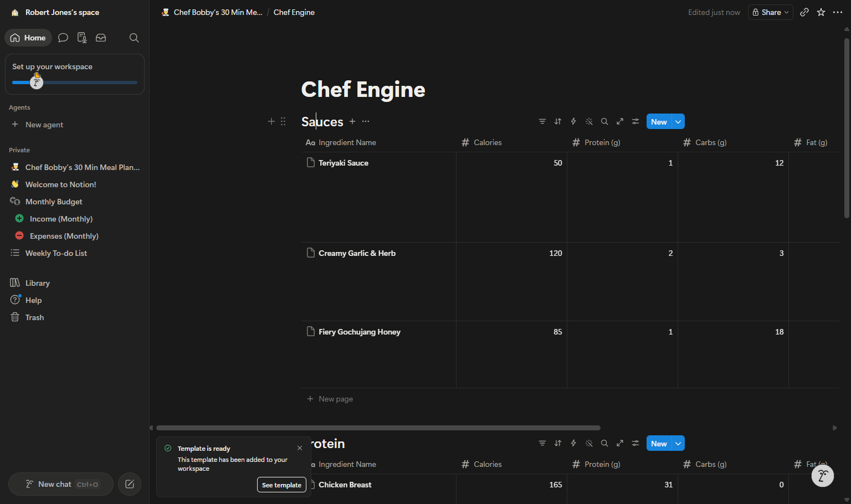
Task: Copy page link with the link icon
Action: point(804,12)
